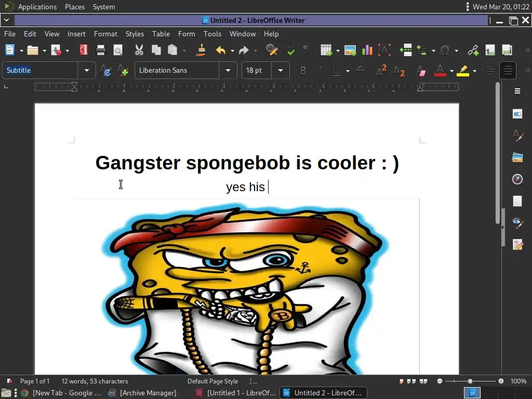532x399 pixels.
Task: Open the Styles menu
Action: tap(135, 34)
